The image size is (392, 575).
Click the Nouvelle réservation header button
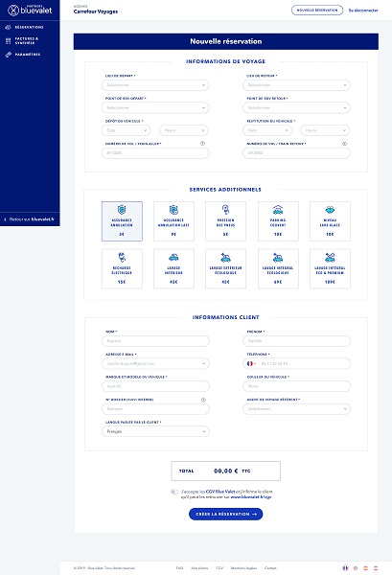coord(317,11)
